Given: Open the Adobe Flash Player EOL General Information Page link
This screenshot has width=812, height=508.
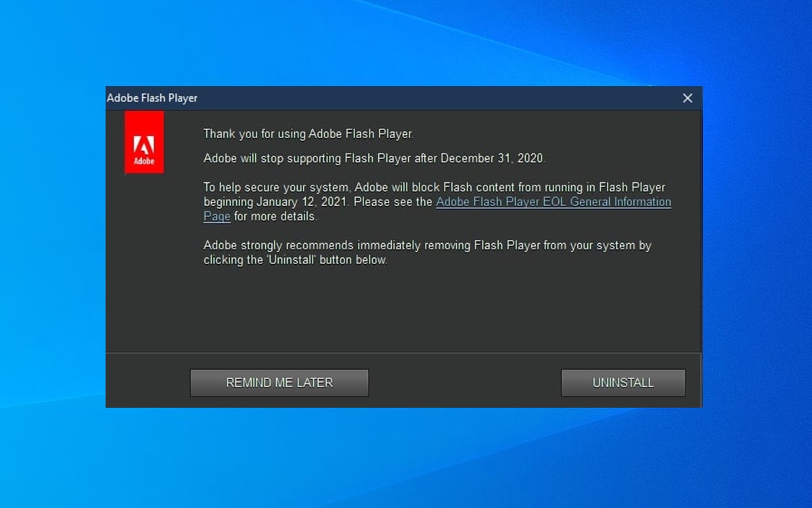Looking at the screenshot, I should pyautogui.click(x=554, y=202).
